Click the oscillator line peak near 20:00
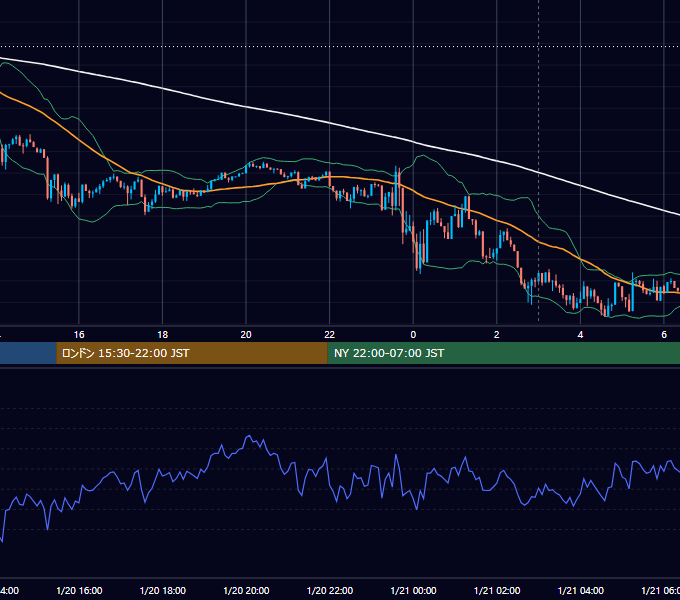The height and width of the screenshot is (600, 680). click(x=249, y=436)
